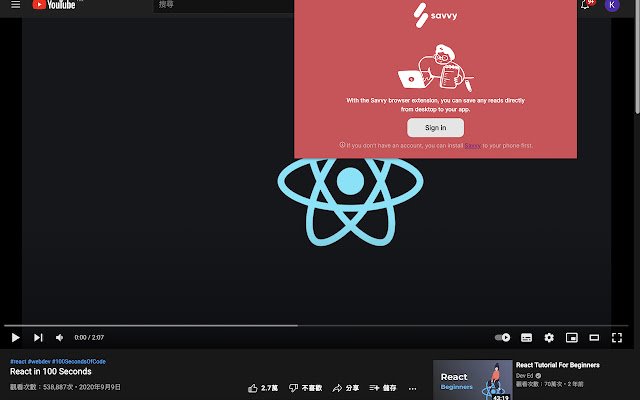Save the video to a playlist
Viewport: 640px width, 400px height.
pyautogui.click(x=382, y=388)
